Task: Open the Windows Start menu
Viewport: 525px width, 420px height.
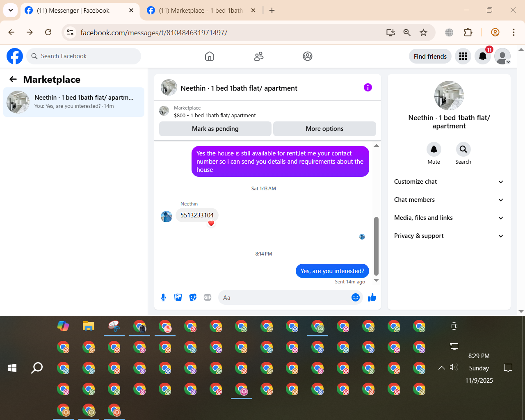Action: [x=12, y=368]
